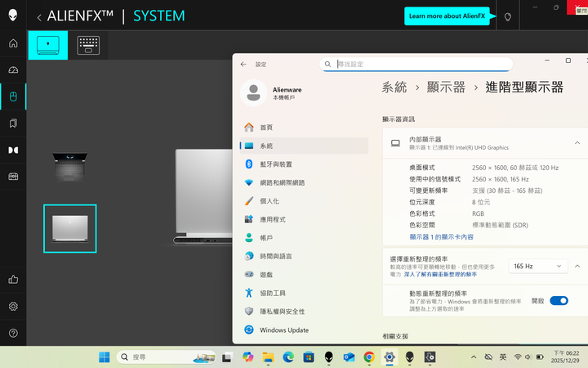Turn off the dynamic refresh rate toggle
This screenshot has width=588, height=368.
[x=559, y=301]
